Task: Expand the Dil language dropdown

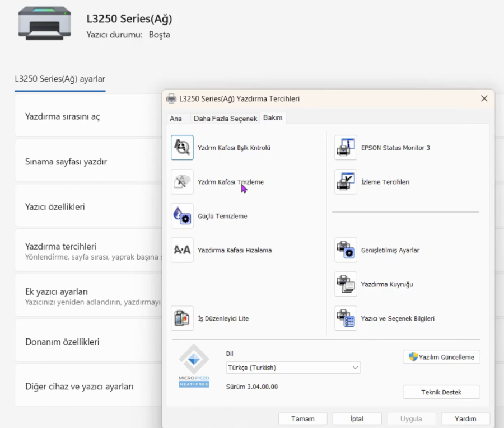Action: [x=293, y=368]
